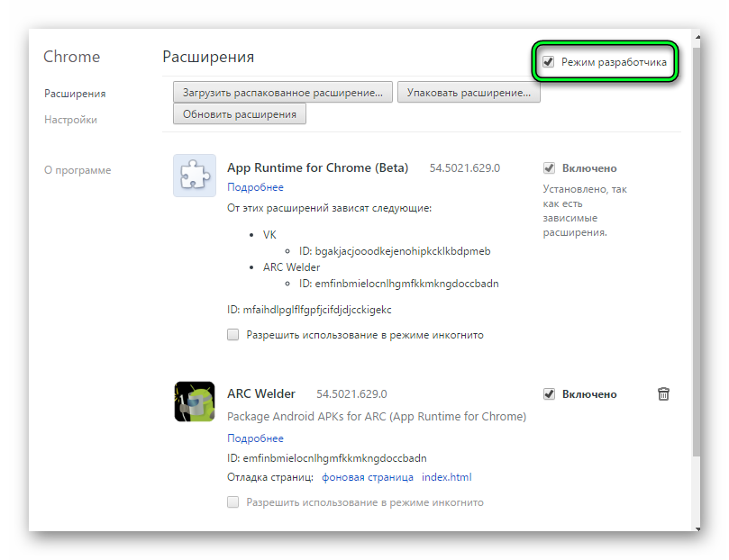Click version 54.5021.629.0 beside App Runtime

coord(464,168)
